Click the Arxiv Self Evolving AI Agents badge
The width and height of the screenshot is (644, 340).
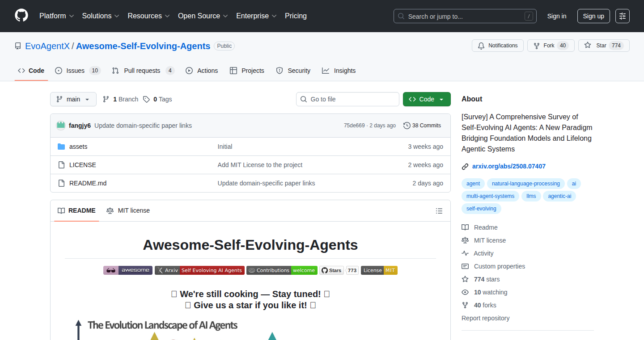(x=199, y=270)
